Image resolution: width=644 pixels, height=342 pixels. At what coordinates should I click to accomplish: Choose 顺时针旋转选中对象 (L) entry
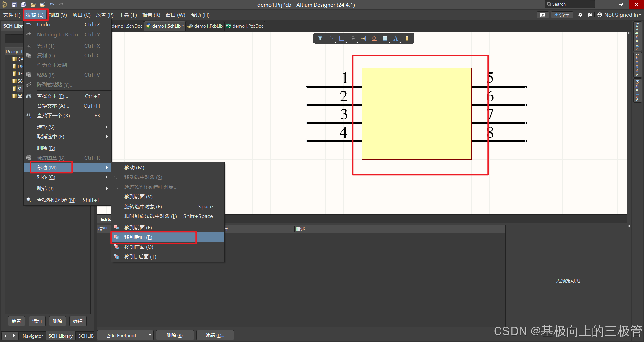coord(168,216)
